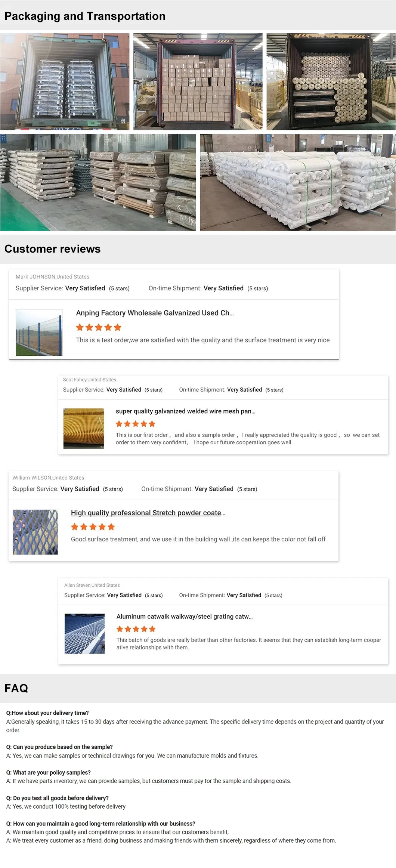Viewport: 396px width, 868px height.
Task: View the container photo with cardboard boxes
Action: [x=198, y=81]
